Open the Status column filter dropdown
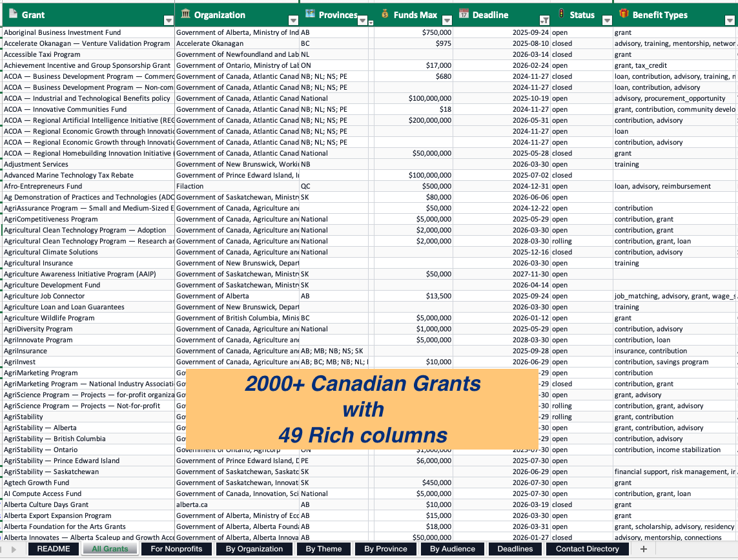The width and height of the screenshot is (738, 560). tap(607, 20)
